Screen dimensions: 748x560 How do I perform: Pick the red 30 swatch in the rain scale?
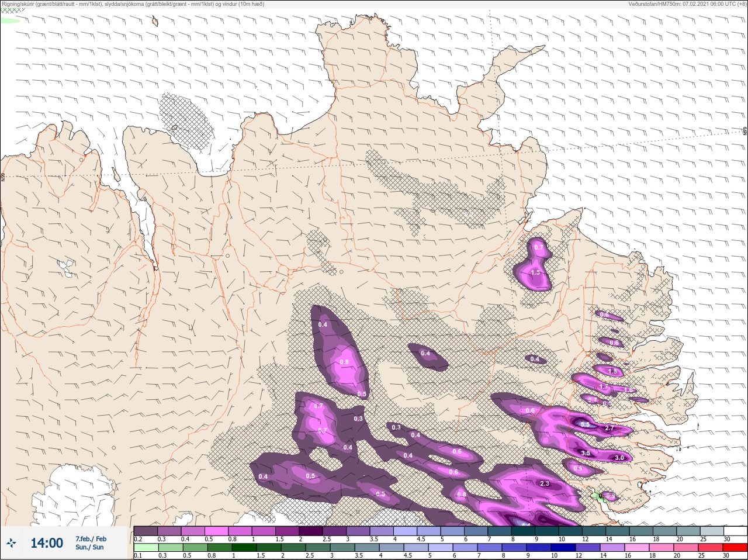[735, 548]
